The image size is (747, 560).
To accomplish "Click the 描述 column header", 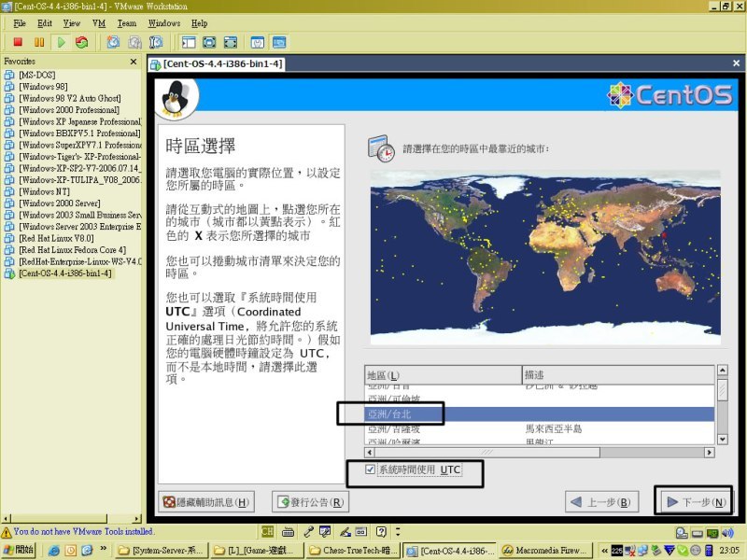I will [x=618, y=375].
